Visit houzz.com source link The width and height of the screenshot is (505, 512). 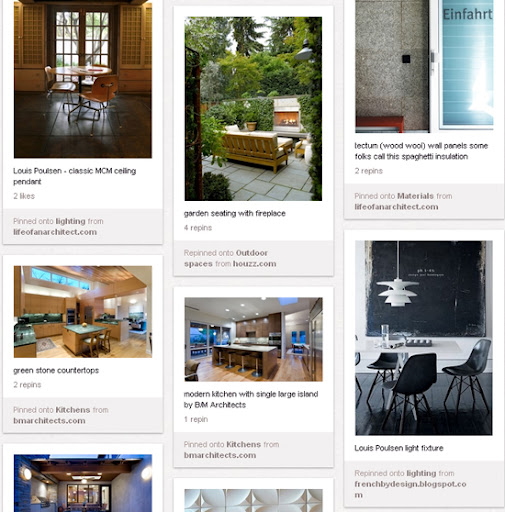[254, 264]
